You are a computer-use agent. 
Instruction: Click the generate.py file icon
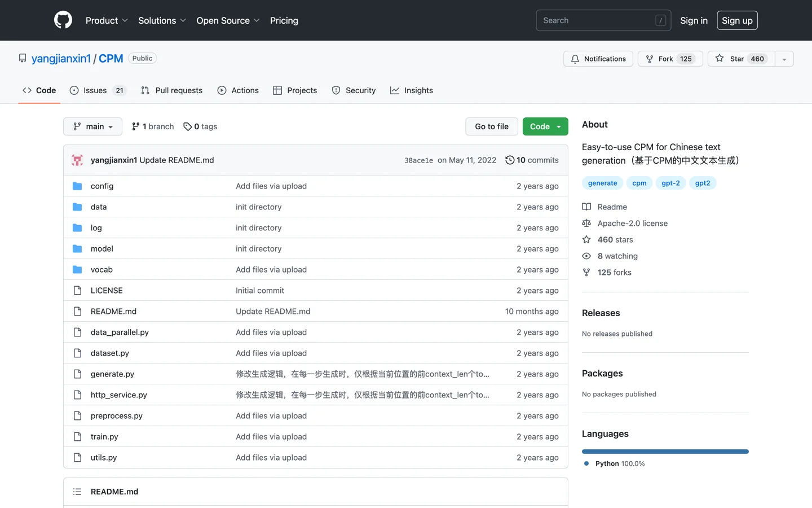pos(77,374)
